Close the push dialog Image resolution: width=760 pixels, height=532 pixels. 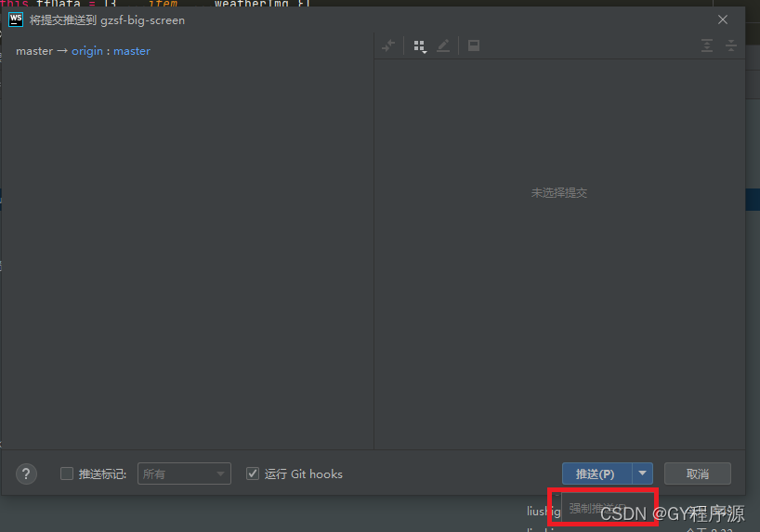pyautogui.click(x=723, y=19)
